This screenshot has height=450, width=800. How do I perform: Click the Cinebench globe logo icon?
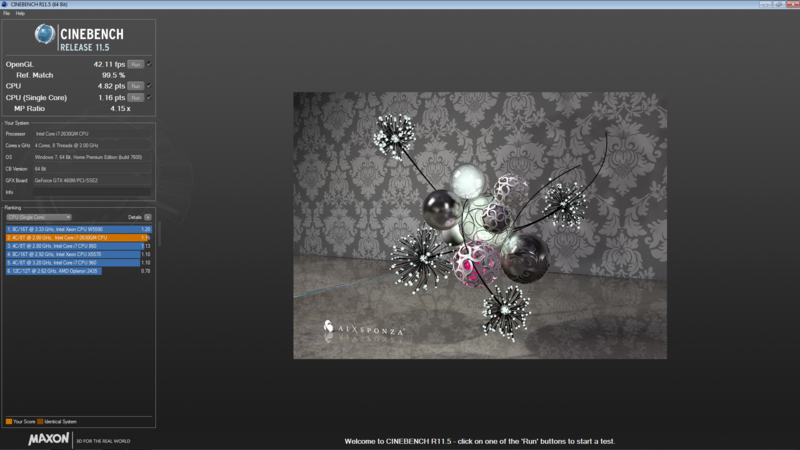tap(45, 34)
